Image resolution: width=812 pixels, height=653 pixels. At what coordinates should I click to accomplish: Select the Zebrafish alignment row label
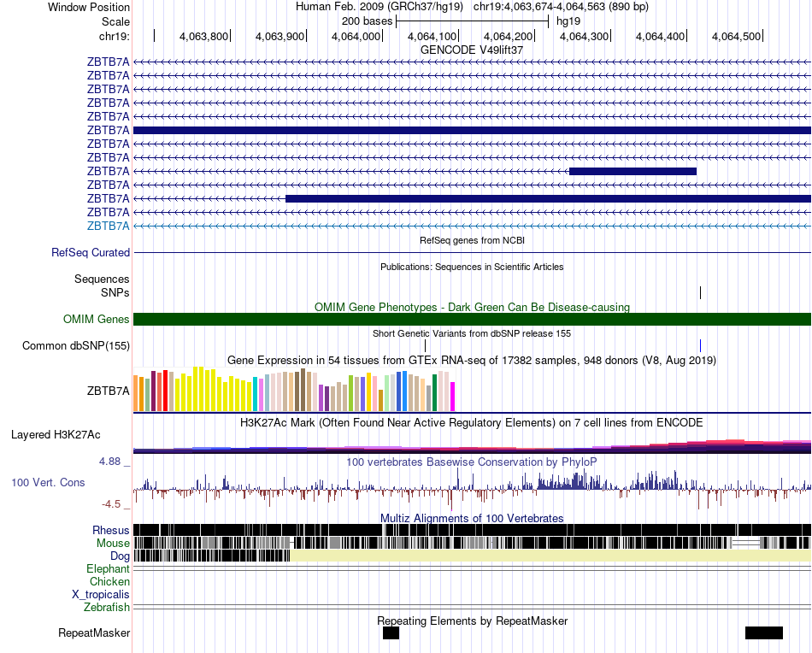coord(107,607)
